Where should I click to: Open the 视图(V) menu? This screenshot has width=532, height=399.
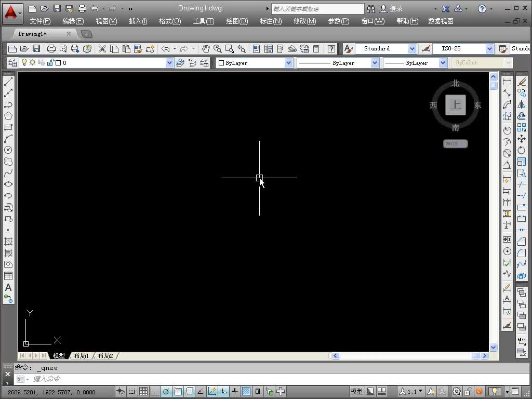(x=107, y=21)
